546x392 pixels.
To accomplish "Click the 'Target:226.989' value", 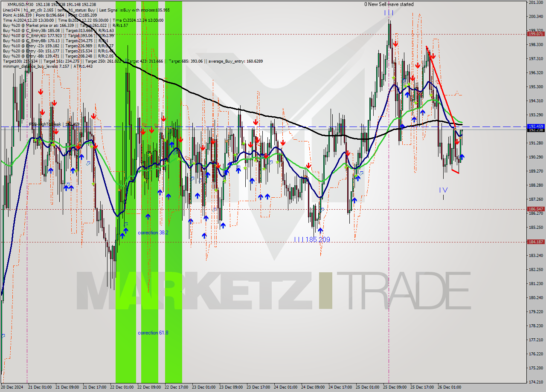I will pos(79,46).
